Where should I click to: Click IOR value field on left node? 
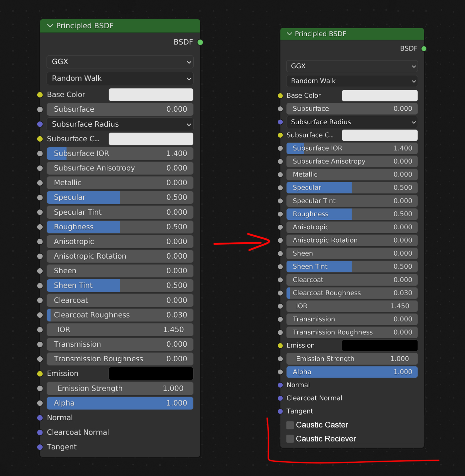point(120,330)
